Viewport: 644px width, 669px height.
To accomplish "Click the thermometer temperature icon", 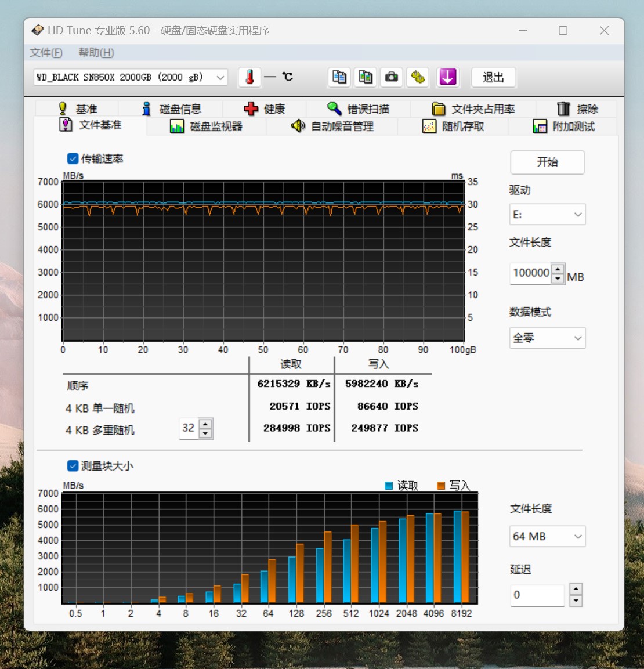I will tap(249, 77).
